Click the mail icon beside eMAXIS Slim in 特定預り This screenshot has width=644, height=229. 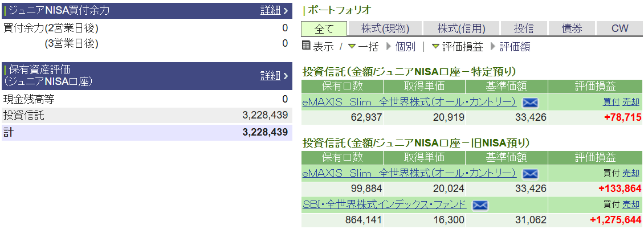tap(530, 103)
